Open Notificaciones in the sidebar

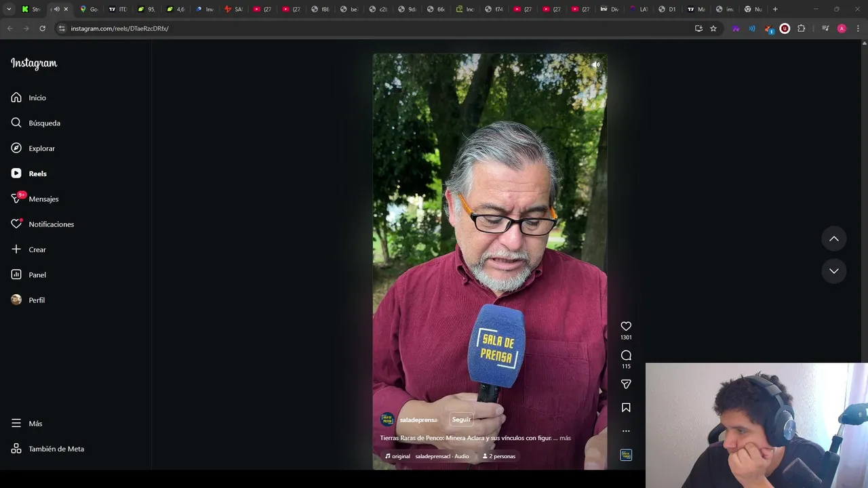click(x=42, y=224)
